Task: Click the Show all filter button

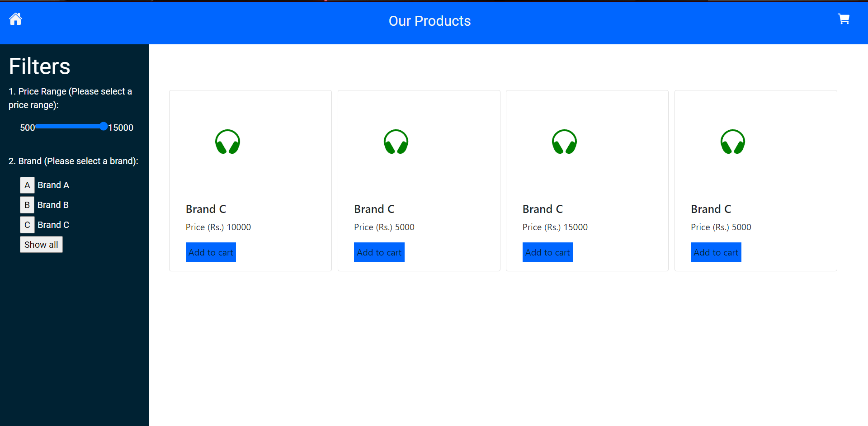Action: (41, 244)
